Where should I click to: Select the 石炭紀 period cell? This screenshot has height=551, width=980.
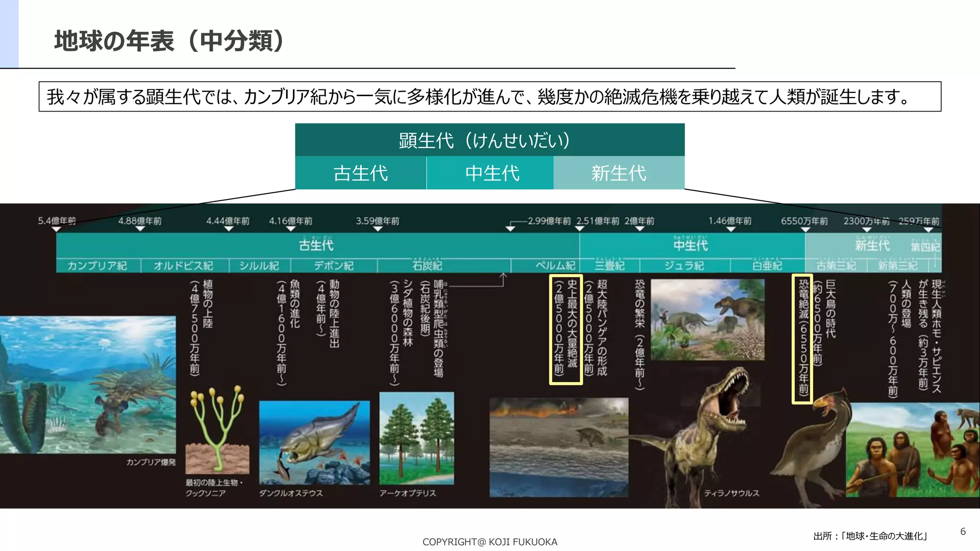coord(444,265)
